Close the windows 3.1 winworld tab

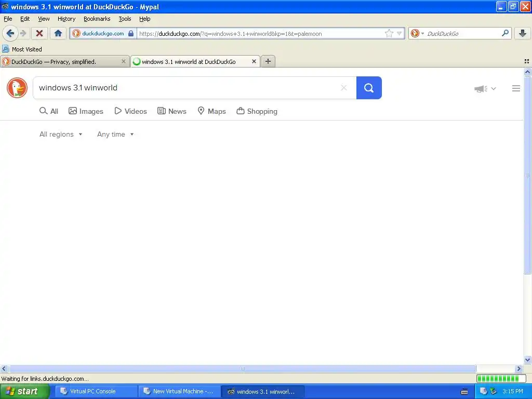pos(254,61)
